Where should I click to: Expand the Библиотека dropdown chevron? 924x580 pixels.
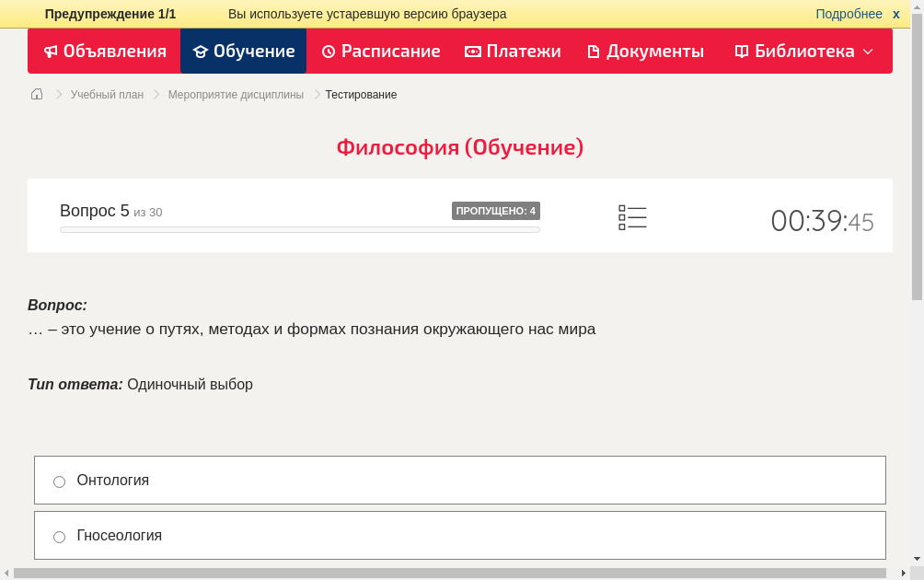(870, 52)
